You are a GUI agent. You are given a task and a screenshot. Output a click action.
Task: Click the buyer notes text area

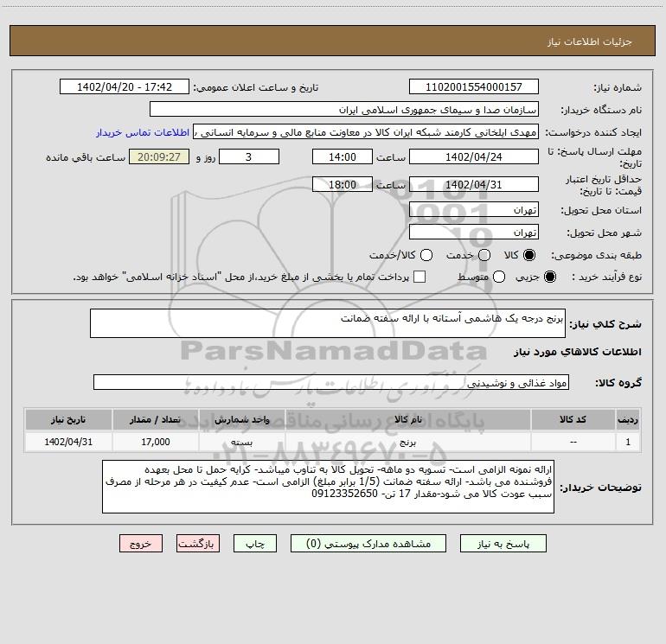point(328,487)
